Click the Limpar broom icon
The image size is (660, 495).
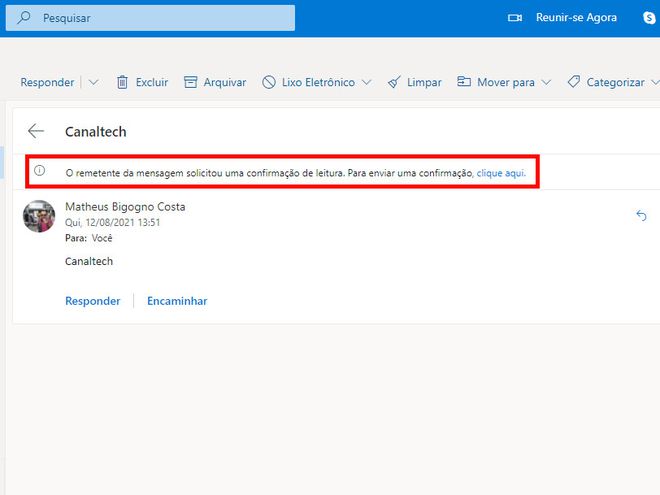click(x=394, y=82)
